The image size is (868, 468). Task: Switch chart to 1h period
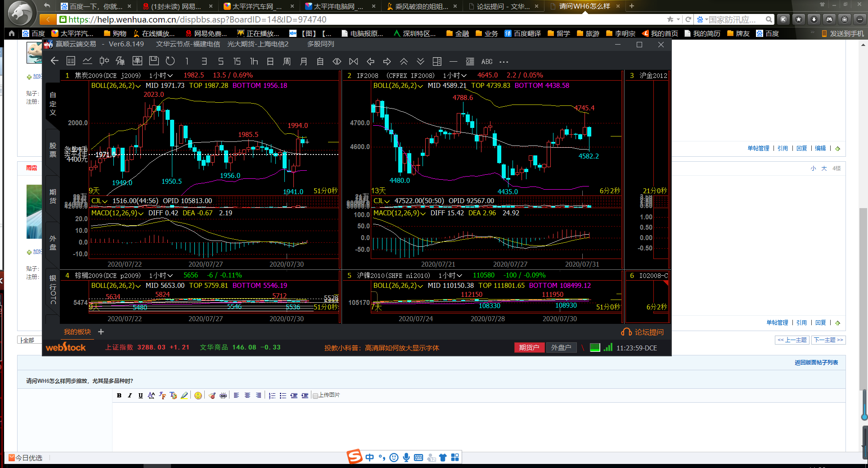pyautogui.click(x=254, y=61)
